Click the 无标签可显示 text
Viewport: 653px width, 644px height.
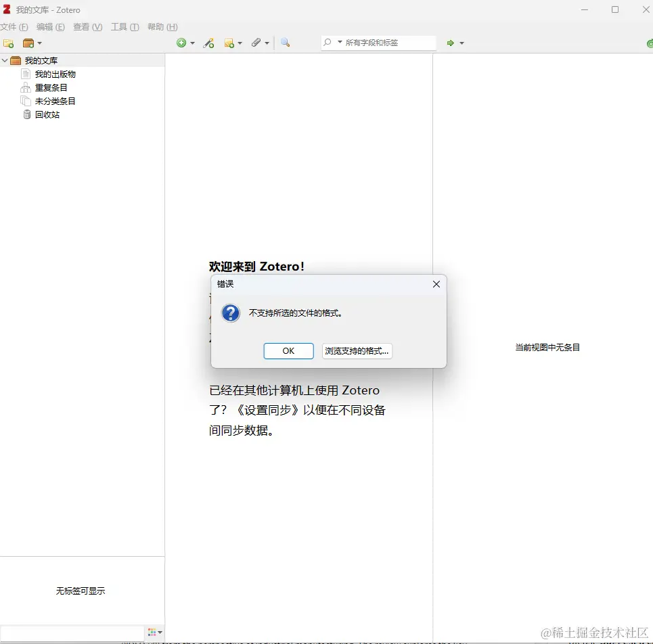point(81,591)
